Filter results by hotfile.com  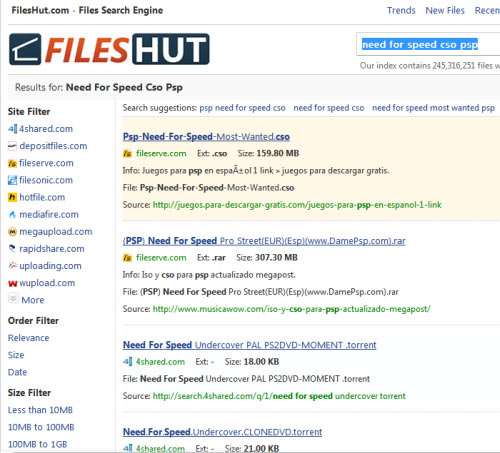(x=42, y=197)
